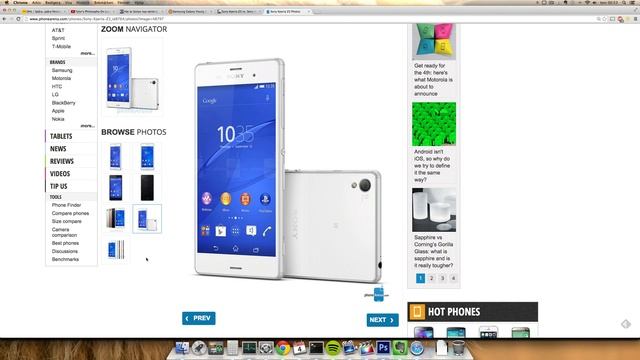Screen dimensions: 640x360
Task: Open Android isn't iOS article thumbnail
Action: point(434,124)
